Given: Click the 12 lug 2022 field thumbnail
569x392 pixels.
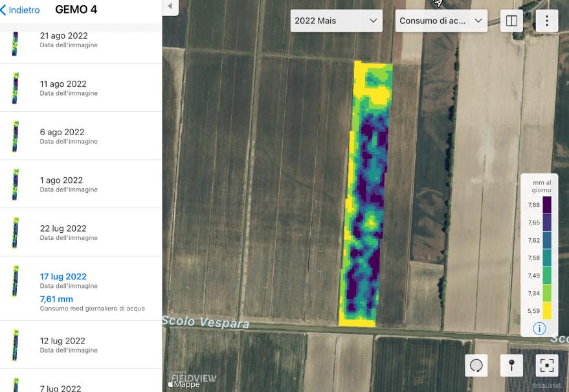Looking at the screenshot, I should pyautogui.click(x=15, y=345).
